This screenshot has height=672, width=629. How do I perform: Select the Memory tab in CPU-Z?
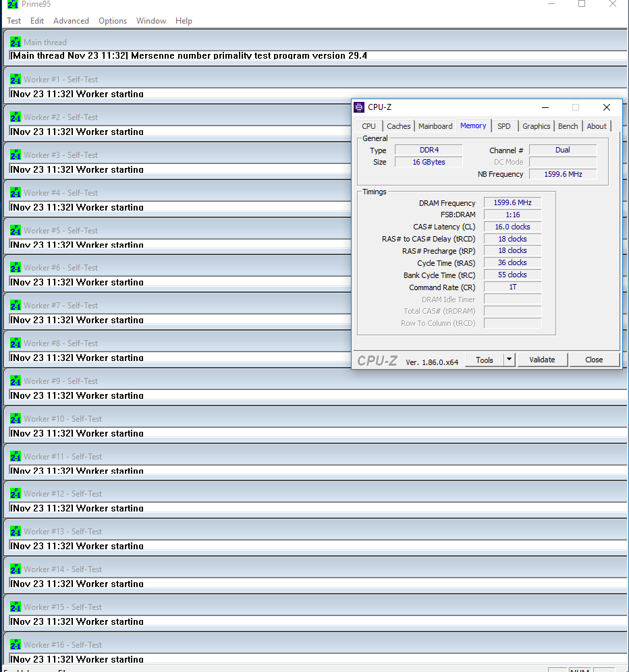point(473,125)
